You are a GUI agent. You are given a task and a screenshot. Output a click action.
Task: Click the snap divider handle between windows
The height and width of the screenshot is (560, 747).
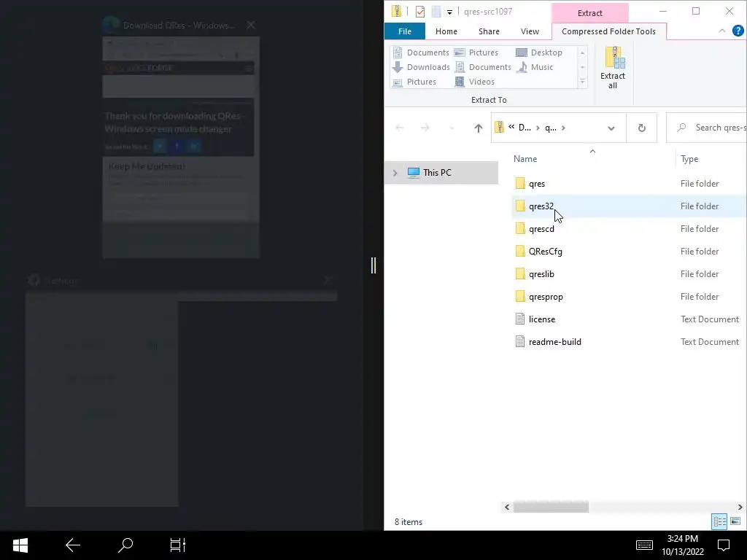[373, 265]
